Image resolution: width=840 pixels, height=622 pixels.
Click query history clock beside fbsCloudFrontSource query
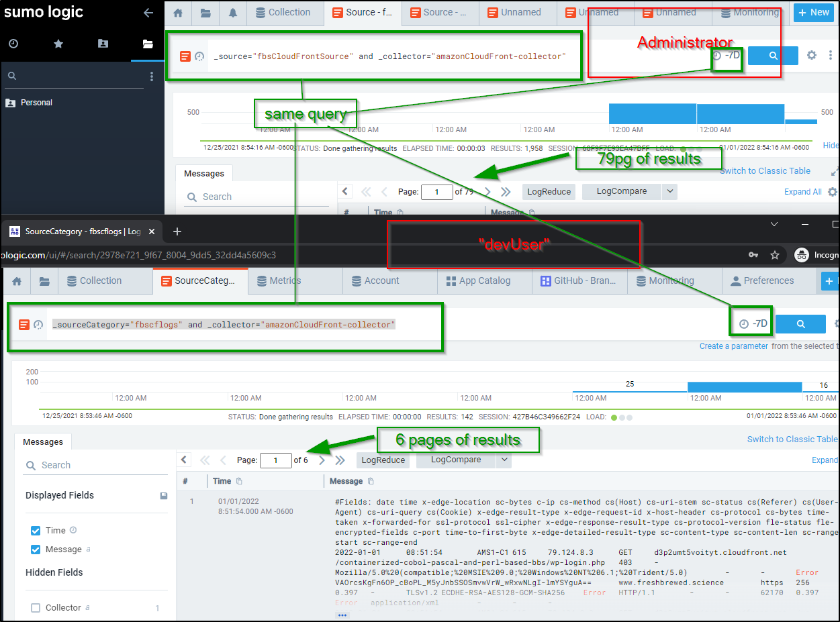coord(199,56)
